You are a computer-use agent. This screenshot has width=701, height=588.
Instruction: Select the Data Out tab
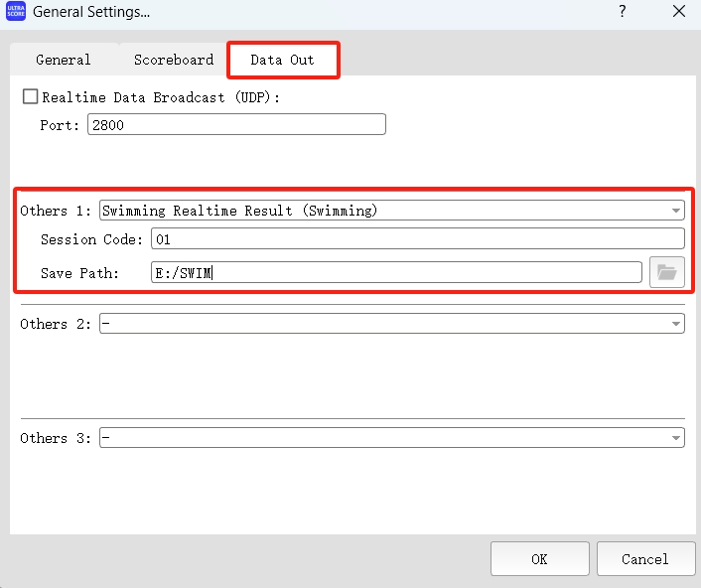tap(282, 60)
